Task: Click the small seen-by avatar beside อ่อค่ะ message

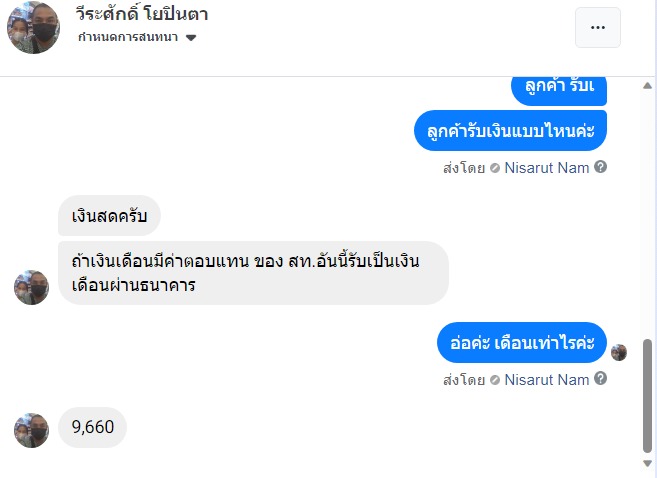Action: click(619, 352)
